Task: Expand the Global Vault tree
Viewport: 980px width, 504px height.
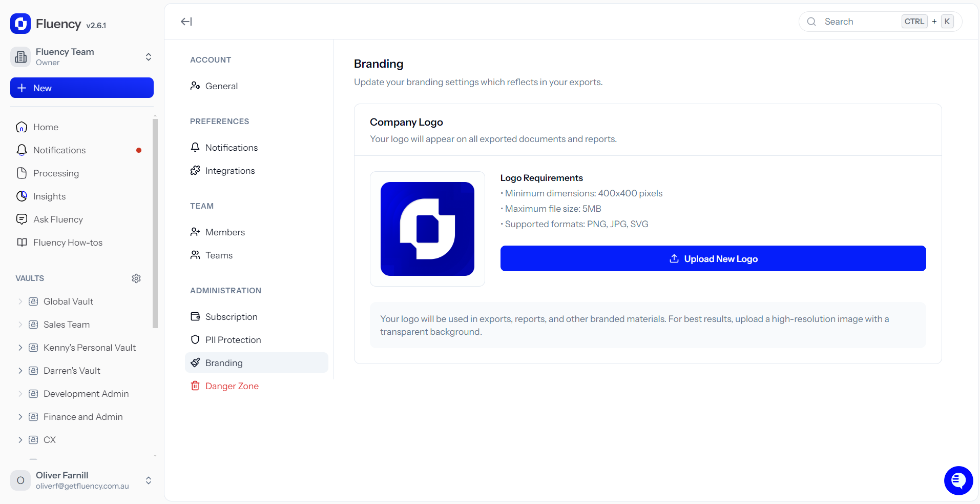Action: (x=20, y=301)
